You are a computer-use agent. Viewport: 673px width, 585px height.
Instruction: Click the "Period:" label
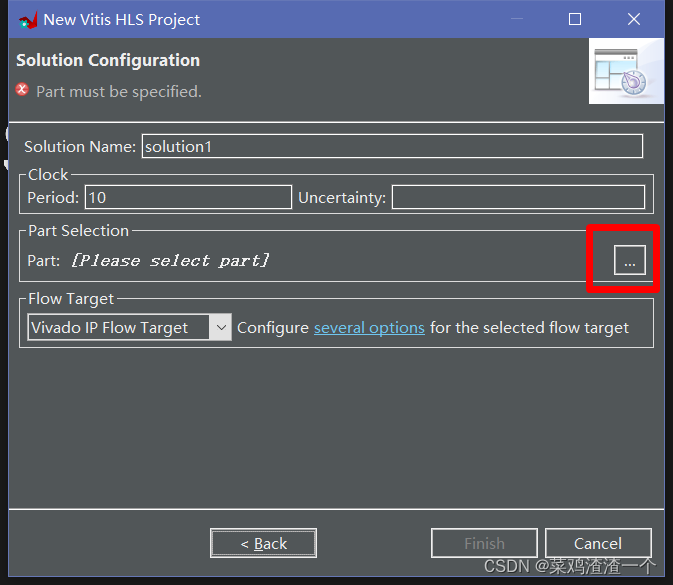click(x=53, y=198)
